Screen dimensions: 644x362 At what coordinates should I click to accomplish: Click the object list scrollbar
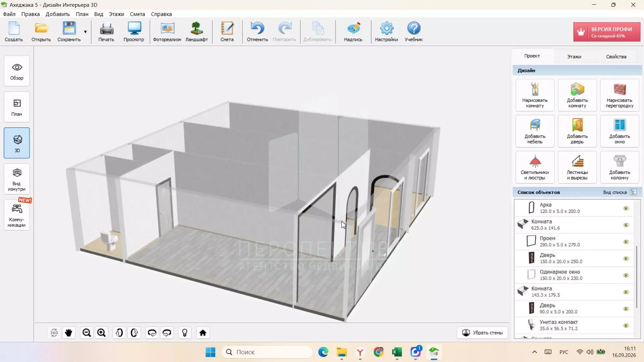637,277
